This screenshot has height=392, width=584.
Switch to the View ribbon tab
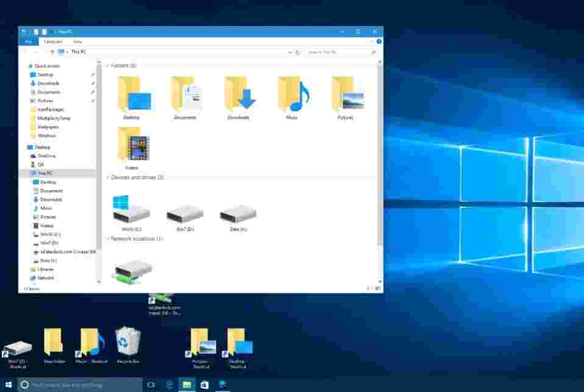(x=78, y=41)
